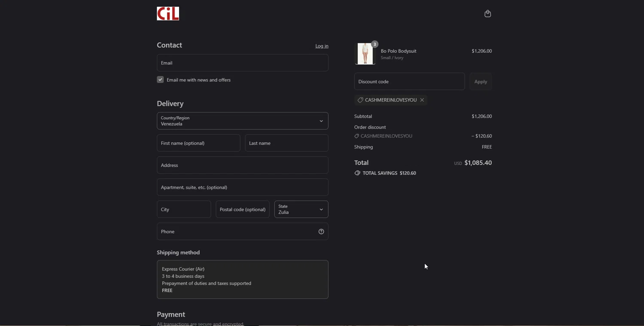Click the Subtotal $1,206.00 value
The width and height of the screenshot is (644, 326).
[x=482, y=116]
